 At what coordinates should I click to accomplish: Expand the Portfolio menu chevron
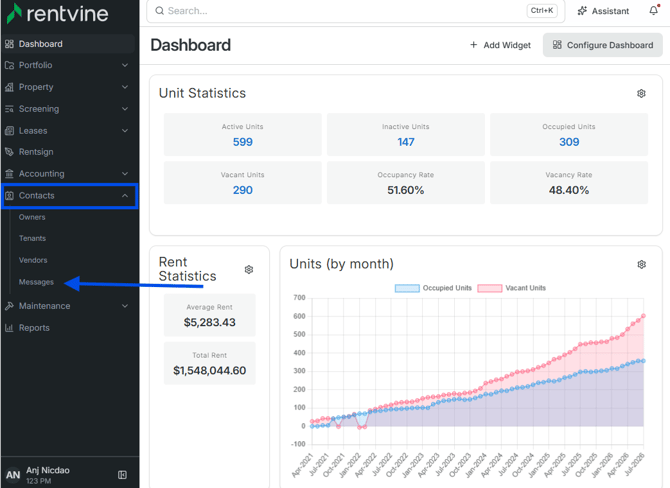[x=125, y=65]
